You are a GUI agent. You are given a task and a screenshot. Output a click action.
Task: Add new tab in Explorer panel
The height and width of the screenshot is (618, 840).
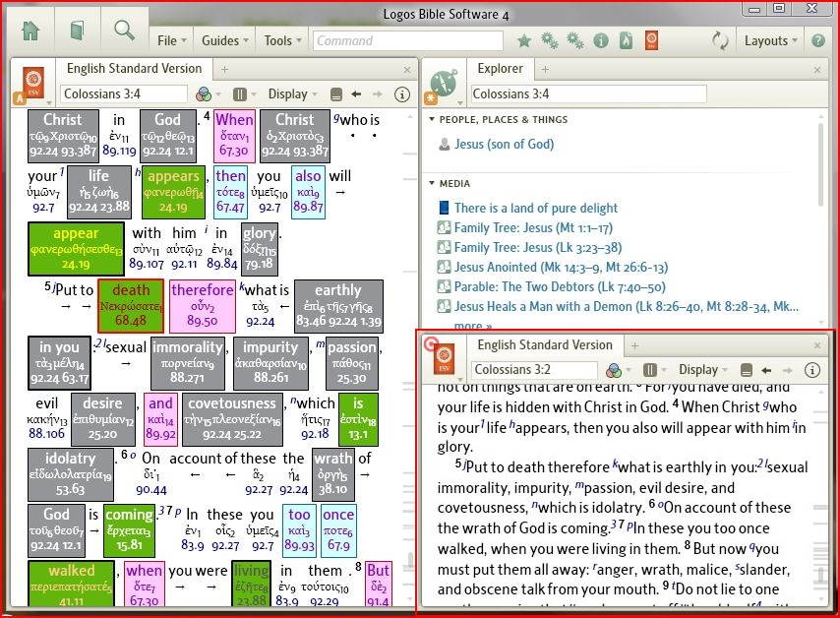point(545,69)
